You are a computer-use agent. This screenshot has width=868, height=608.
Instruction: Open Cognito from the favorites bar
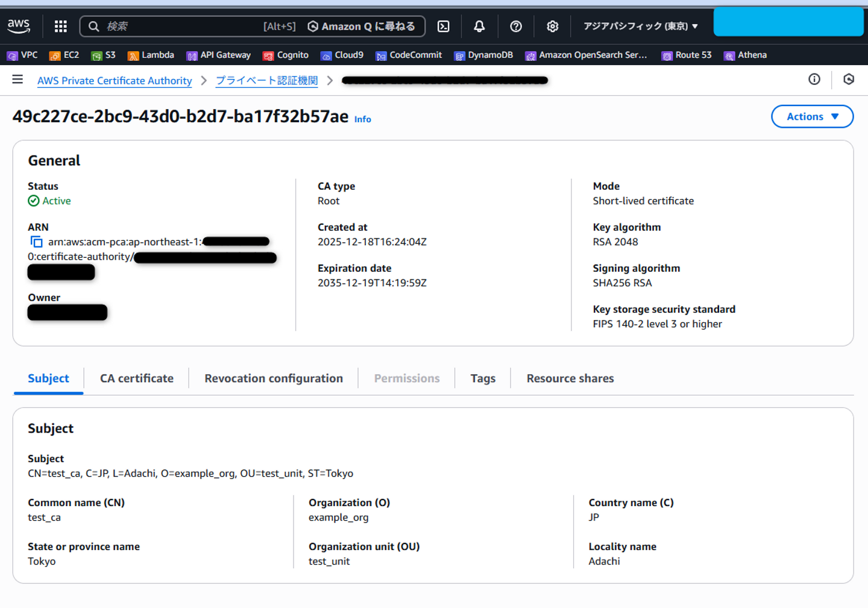(286, 55)
